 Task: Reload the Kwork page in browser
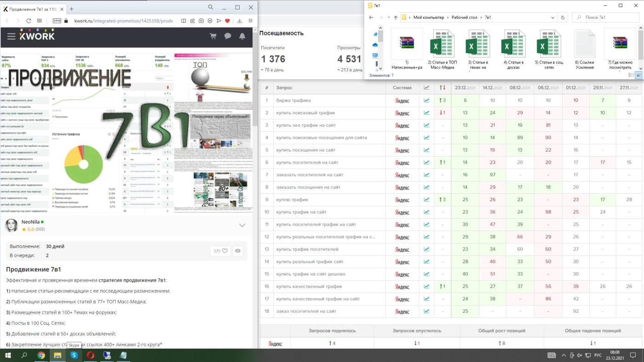click(29, 21)
